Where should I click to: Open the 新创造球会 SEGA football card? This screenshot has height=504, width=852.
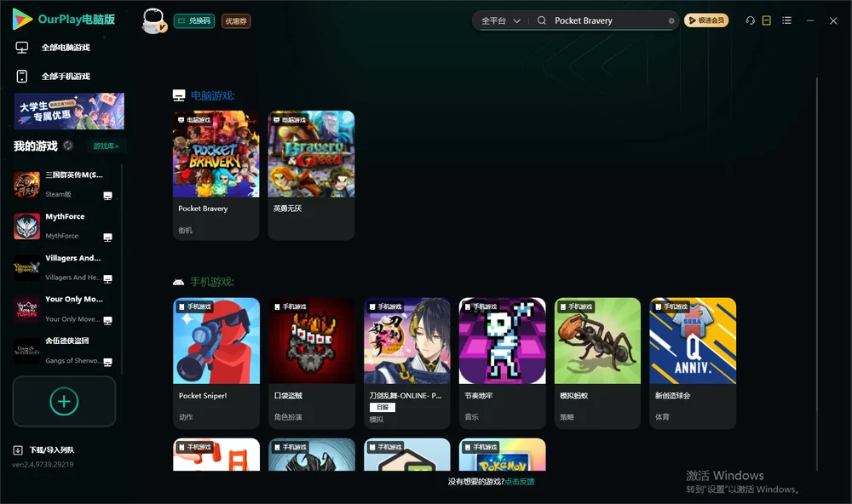(x=693, y=363)
